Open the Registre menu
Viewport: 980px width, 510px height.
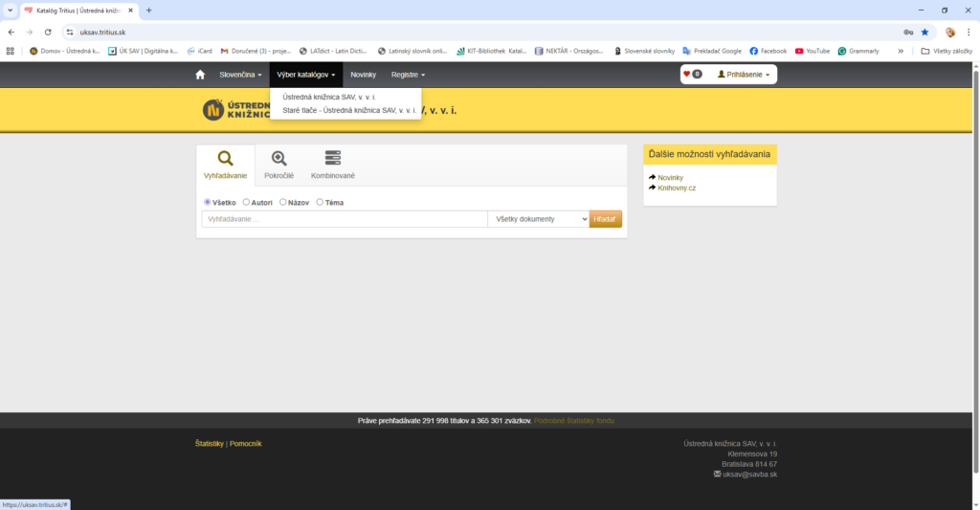tap(408, 75)
